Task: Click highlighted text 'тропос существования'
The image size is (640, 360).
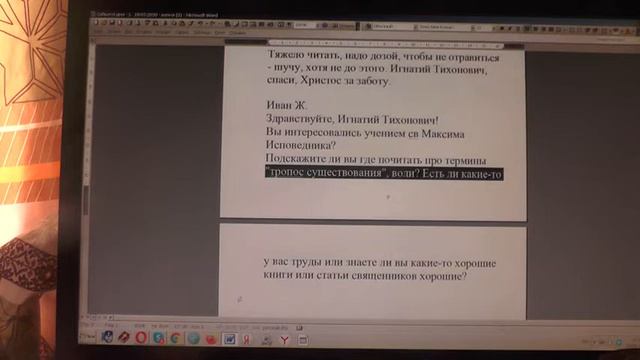Action: click(x=327, y=173)
